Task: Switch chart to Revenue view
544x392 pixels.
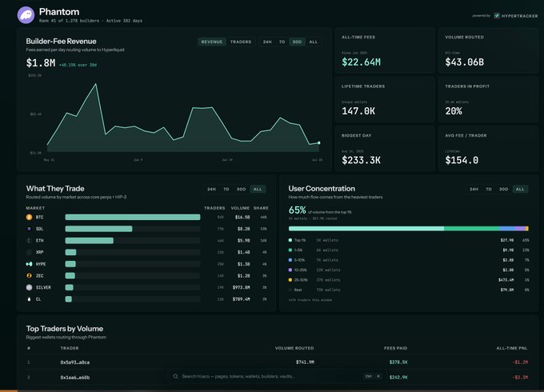Action: [212, 42]
